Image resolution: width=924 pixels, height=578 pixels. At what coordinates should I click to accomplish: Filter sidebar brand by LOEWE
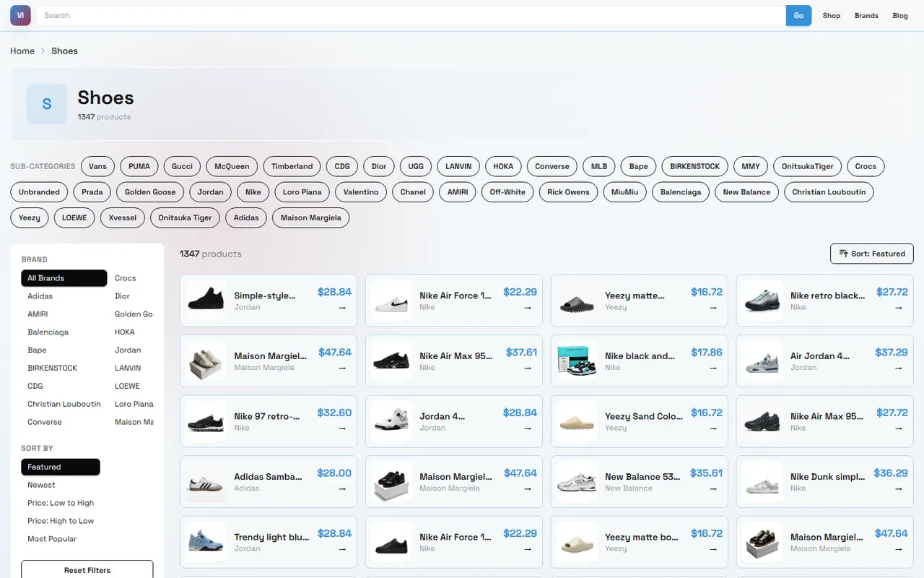click(x=131, y=386)
